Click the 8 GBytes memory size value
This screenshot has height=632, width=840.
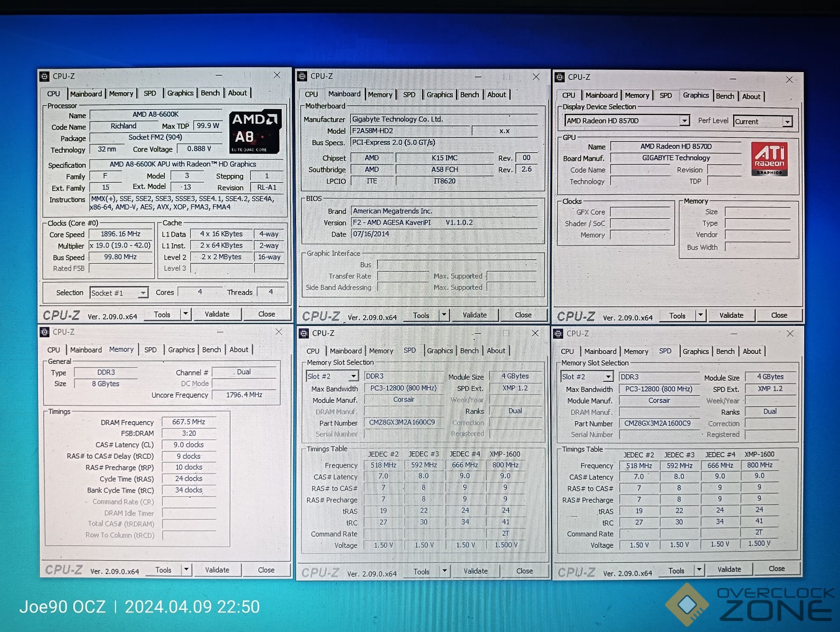tap(106, 384)
